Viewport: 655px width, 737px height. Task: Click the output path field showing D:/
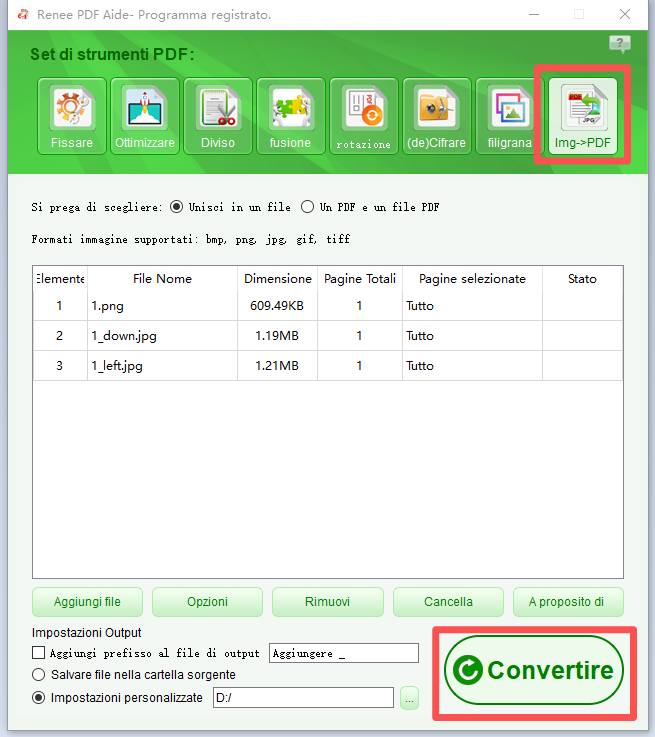(302, 698)
